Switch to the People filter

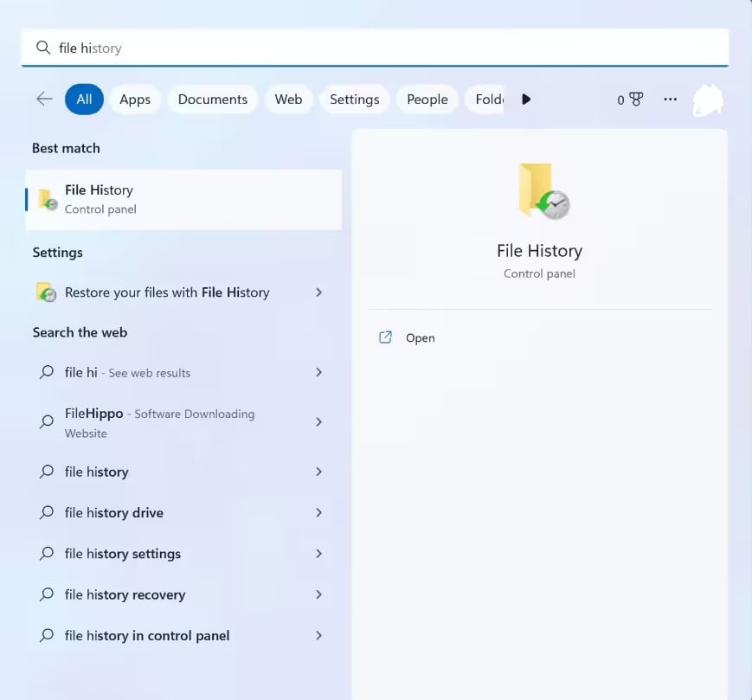(427, 100)
